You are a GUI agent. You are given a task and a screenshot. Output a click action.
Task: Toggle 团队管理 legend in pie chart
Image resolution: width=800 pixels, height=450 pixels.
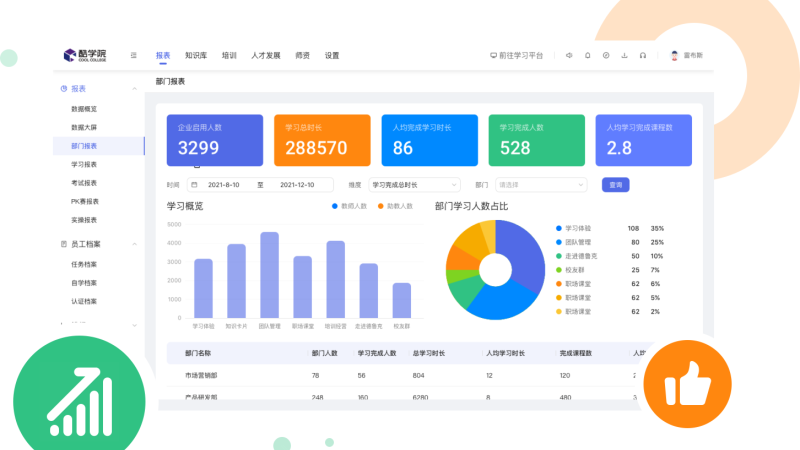[573, 242]
